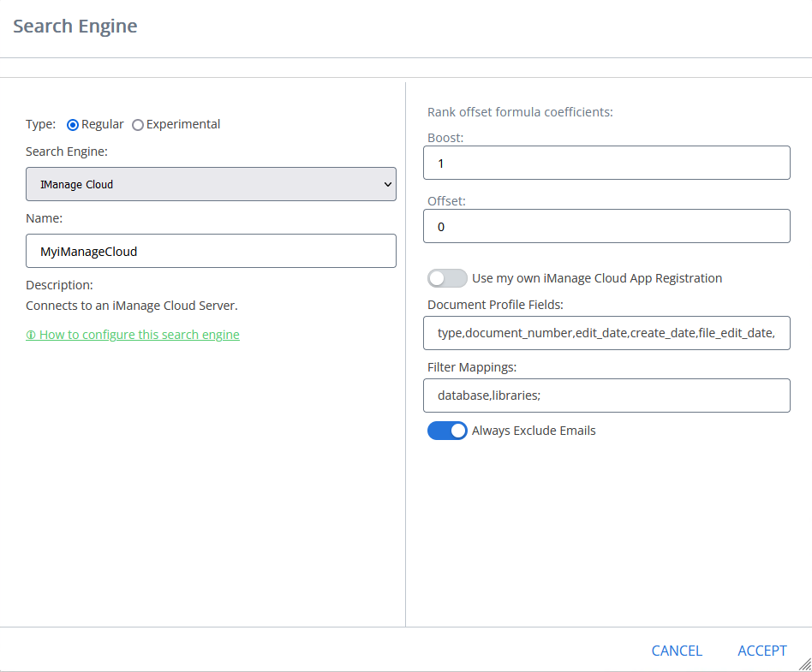
Task: Open the How to configure this search engine link
Action: (x=139, y=335)
